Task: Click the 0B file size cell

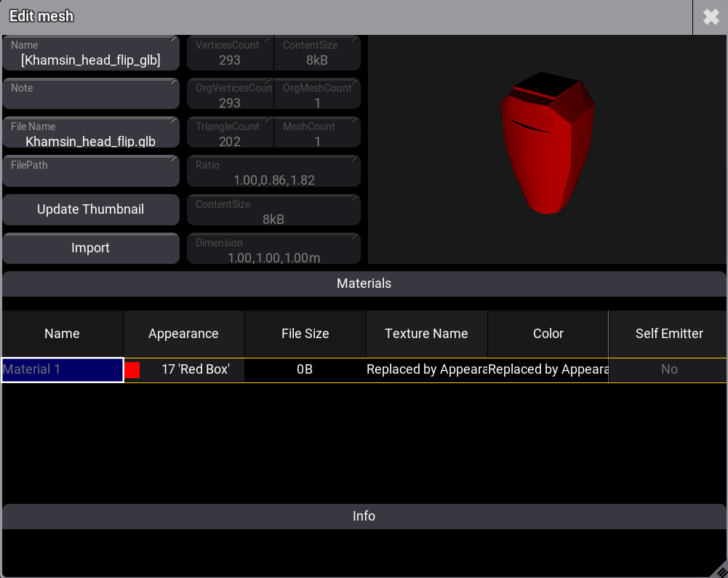Action: click(305, 369)
